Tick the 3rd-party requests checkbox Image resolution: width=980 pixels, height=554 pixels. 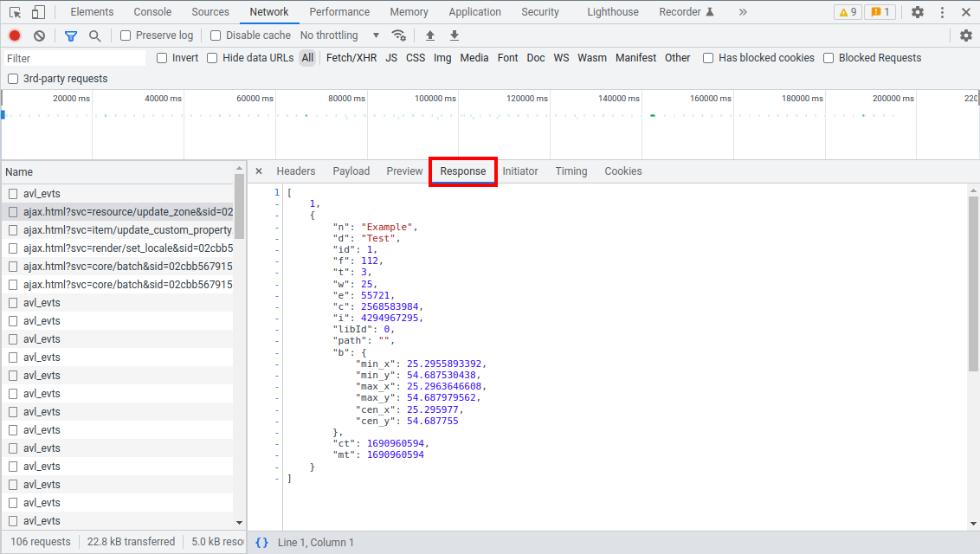click(13, 79)
